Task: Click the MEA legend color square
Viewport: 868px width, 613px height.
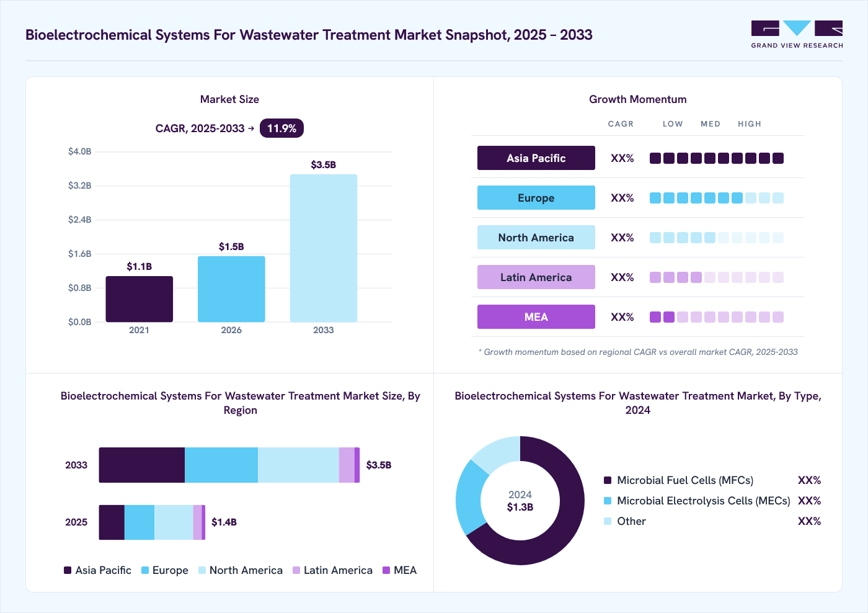Action: [386, 570]
